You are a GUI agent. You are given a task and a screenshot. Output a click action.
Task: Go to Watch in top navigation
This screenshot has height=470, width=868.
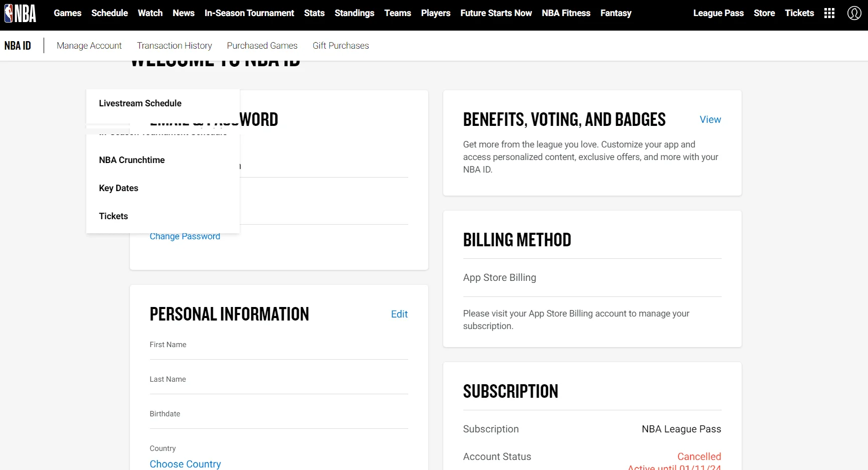(150, 13)
